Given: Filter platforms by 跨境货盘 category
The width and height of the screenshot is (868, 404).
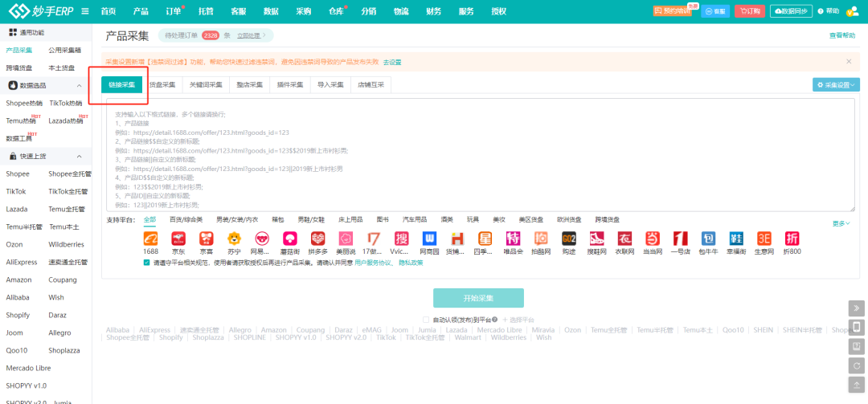Looking at the screenshot, I should pyautogui.click(x=608, y=220).
